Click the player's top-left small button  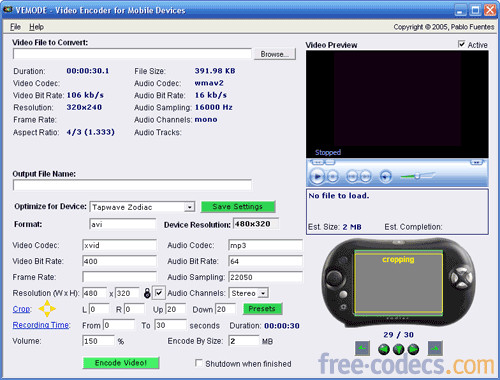[318, 162]
